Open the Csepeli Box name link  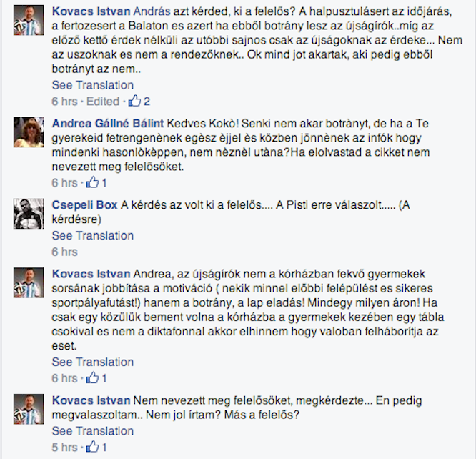tap(84, 205)
